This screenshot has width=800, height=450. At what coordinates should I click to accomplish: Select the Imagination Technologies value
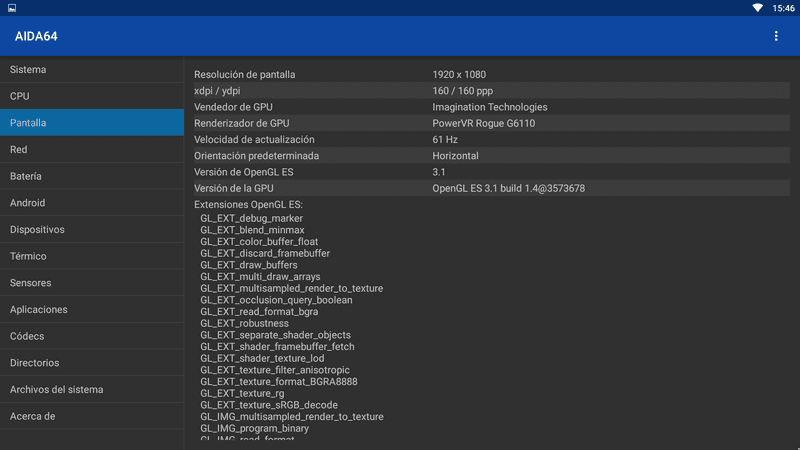coord(490,107)
